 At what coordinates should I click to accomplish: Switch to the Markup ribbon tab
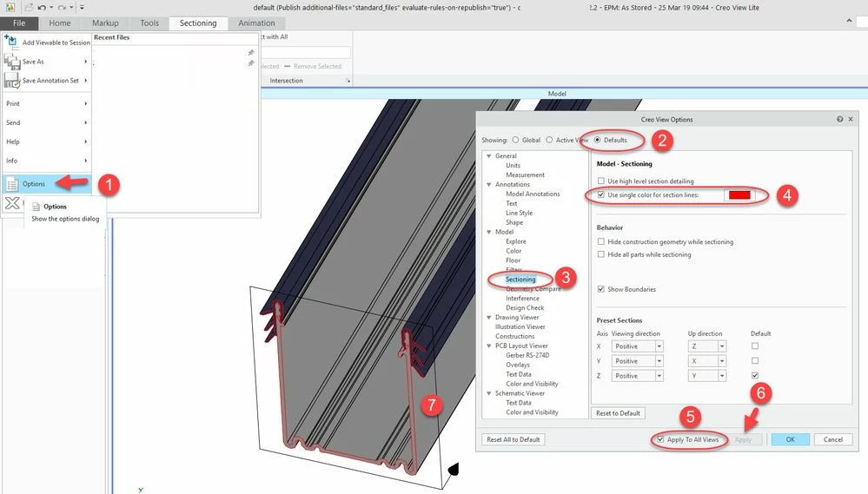[x=105, y=23]
